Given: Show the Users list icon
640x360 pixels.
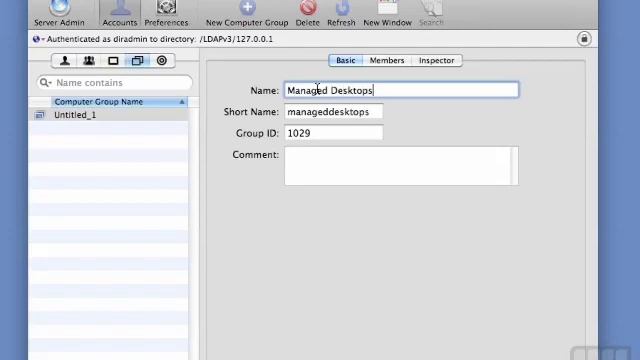Looking at the screenshot, I should [64, 61].
